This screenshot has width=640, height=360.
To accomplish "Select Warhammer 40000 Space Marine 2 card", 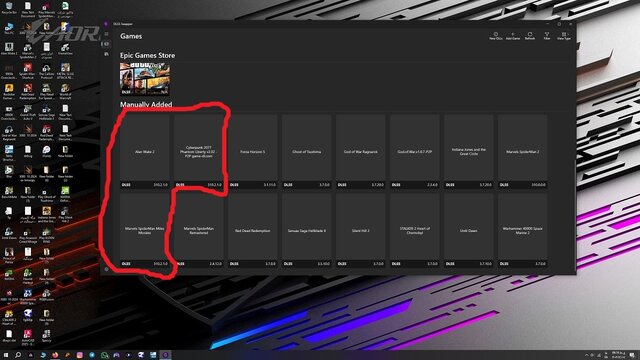I will 522,230.
